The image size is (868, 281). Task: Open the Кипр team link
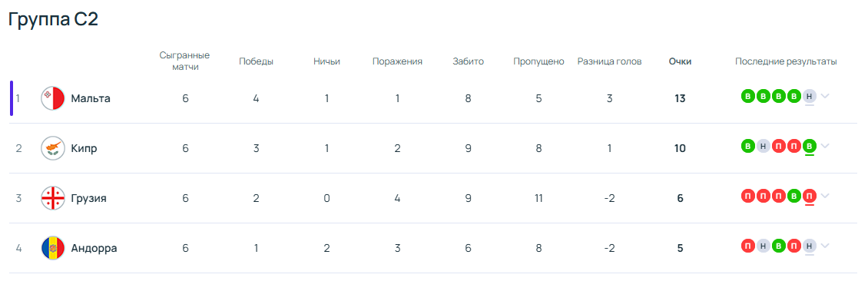(x=84, y=148)
